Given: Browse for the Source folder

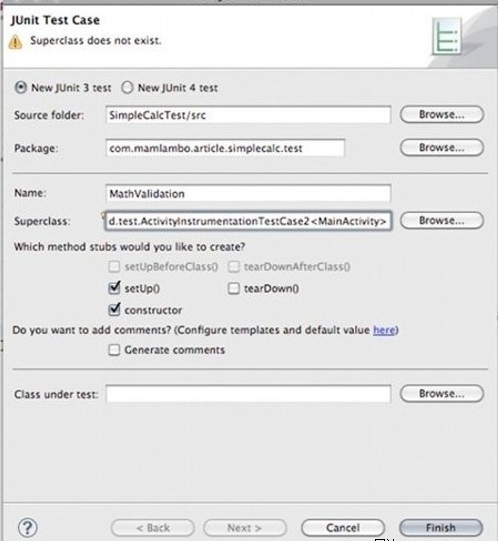Looking at the screenshot, I should pos(442,115).
